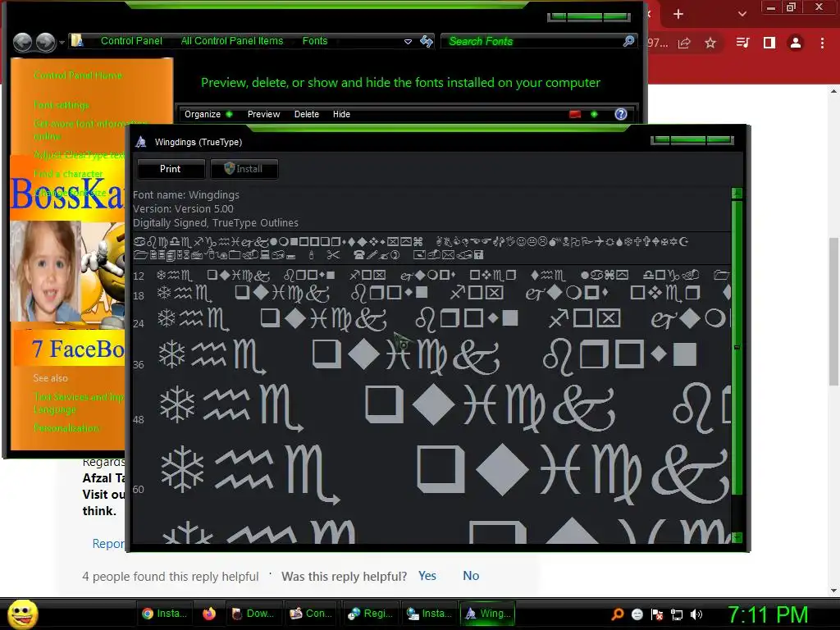Click inside the Search Fonts field
The width and height of the screenshot is (840, 630).
click(x=532, y=41)
